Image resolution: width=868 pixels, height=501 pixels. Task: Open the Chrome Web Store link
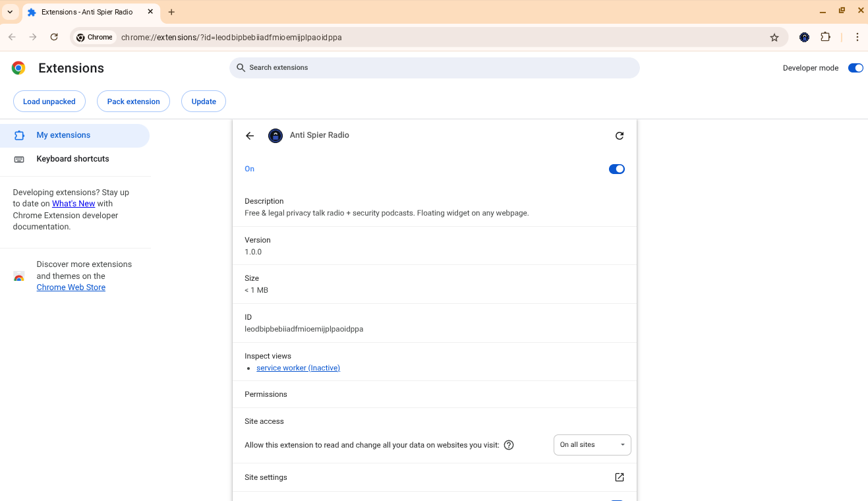click(71, 287)
